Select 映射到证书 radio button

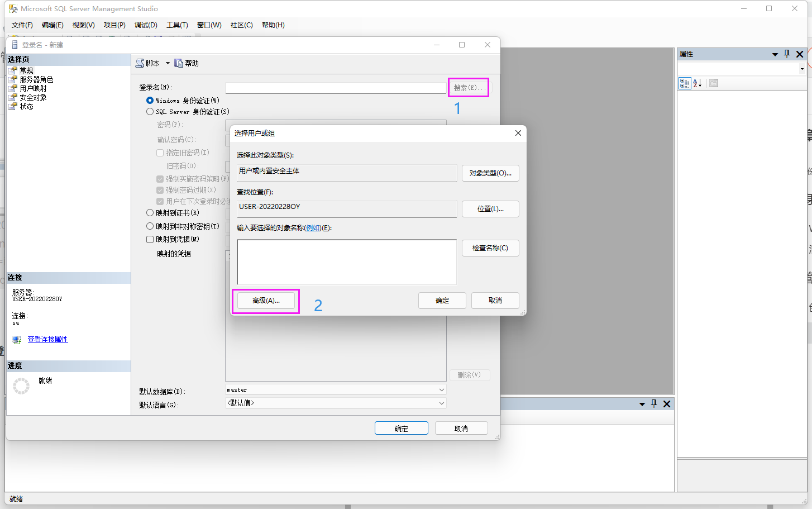(150, 213)
